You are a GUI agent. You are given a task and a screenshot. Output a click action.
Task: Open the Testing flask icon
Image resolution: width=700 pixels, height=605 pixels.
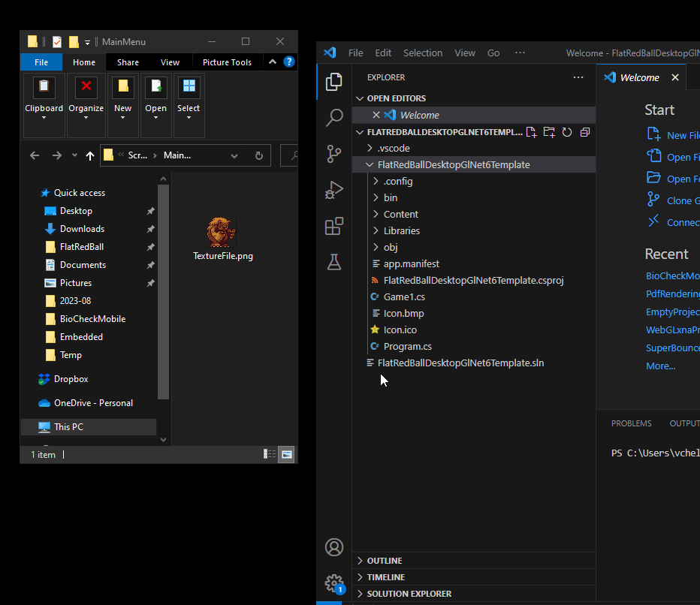[334, 262]
